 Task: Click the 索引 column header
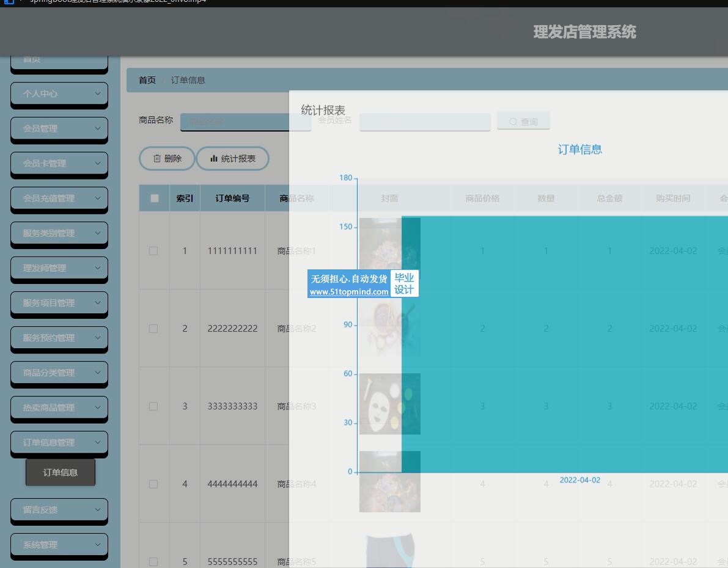(x=185, y=198)
